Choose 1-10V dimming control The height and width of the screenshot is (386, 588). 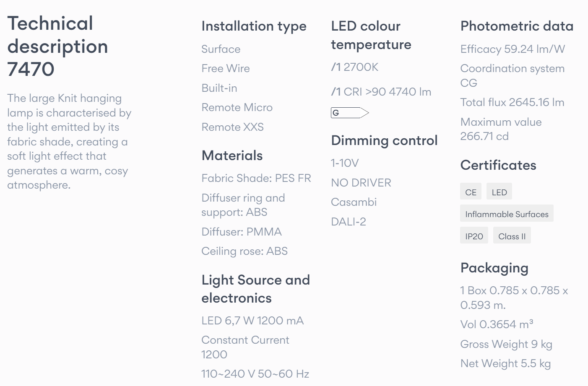tap(345, 163)
